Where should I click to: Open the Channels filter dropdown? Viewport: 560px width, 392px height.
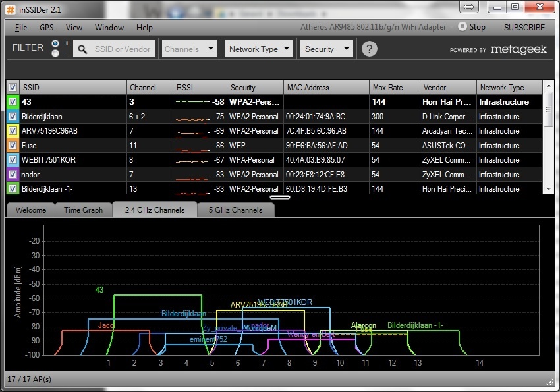pyautogui.click(x=189, y=49)
